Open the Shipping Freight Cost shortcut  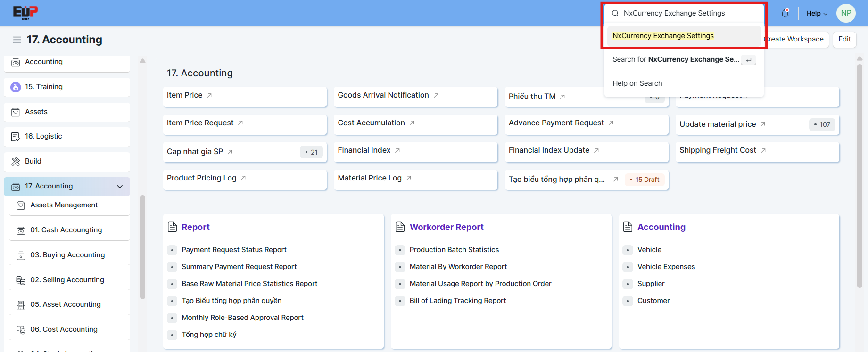[718, 150]
